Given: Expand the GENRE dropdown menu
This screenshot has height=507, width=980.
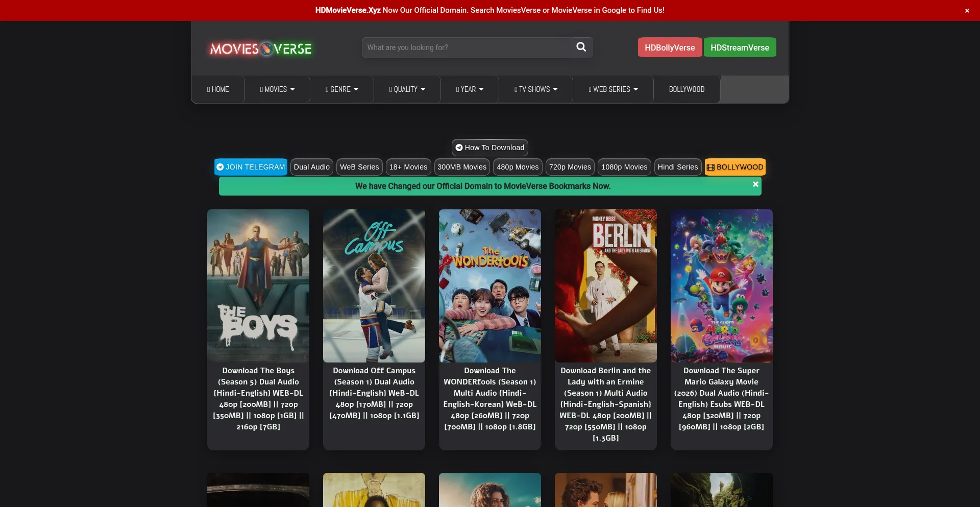Looking at the screenshot, I should (x=342, y=89).
